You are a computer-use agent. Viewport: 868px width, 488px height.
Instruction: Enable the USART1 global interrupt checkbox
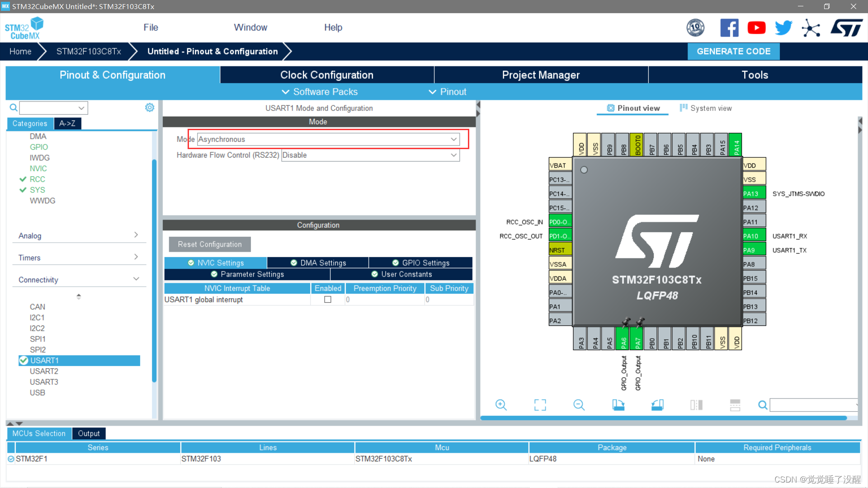coord(328,300)
